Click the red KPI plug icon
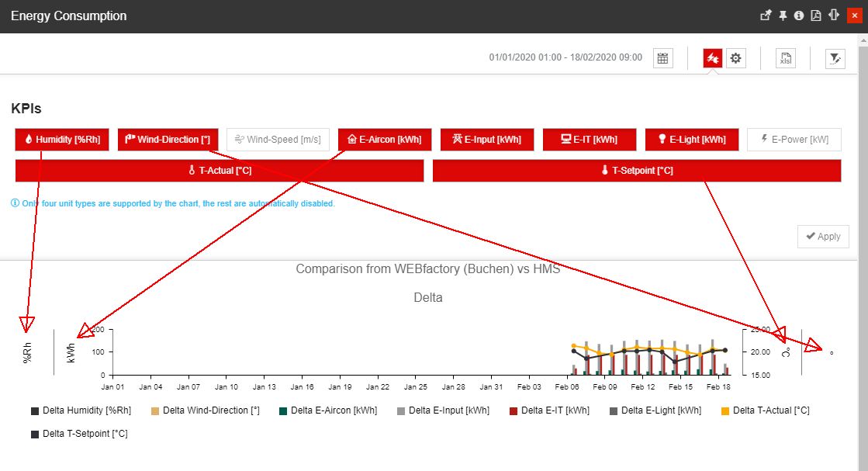The height and width of the screenshot is (471, 868). tap(713, 58)
